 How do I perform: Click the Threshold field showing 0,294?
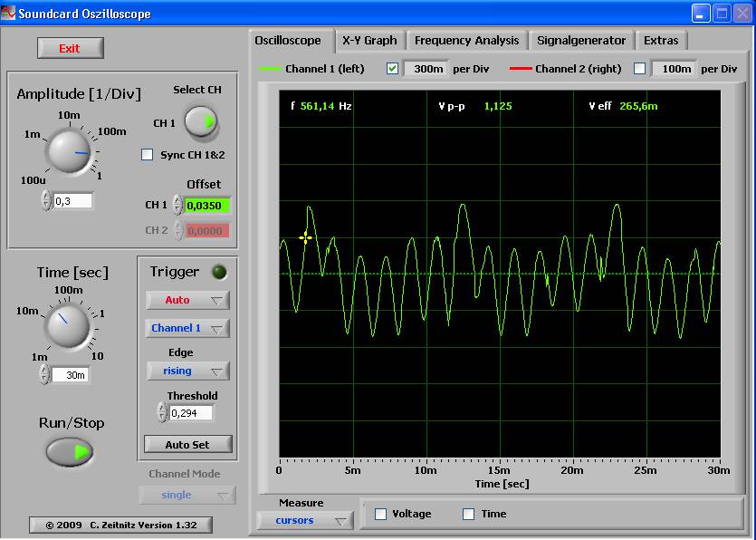click(190, 413)
